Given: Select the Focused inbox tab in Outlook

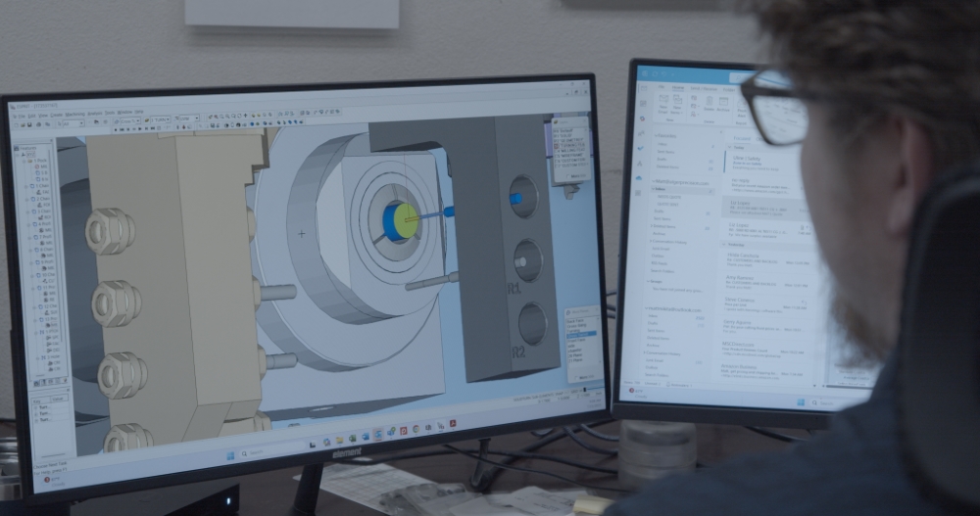Looking at the screenshot, I should click(x=742, y=139).
